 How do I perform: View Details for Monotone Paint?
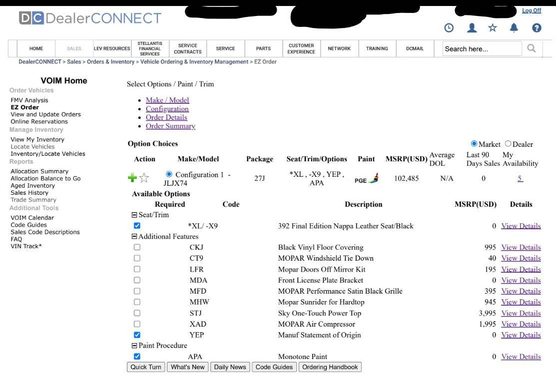(521, 357)
